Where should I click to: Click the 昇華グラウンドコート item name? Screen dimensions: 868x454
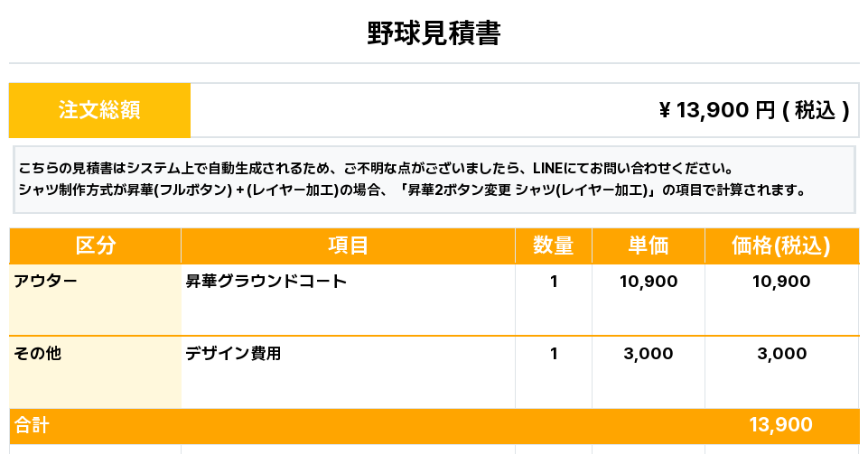pyautogui.click(x=266, y=281)
